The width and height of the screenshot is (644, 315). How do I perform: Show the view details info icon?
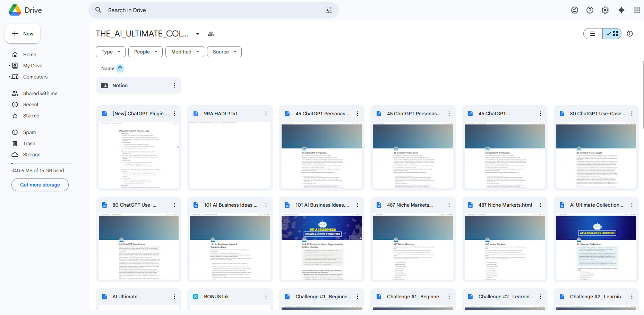click(630, 34)
